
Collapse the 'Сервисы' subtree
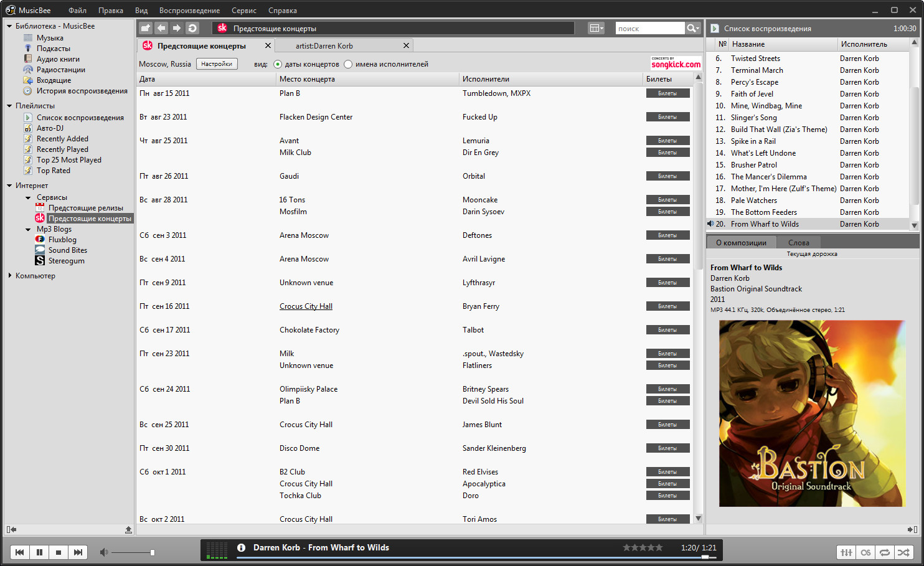point(28,197)
